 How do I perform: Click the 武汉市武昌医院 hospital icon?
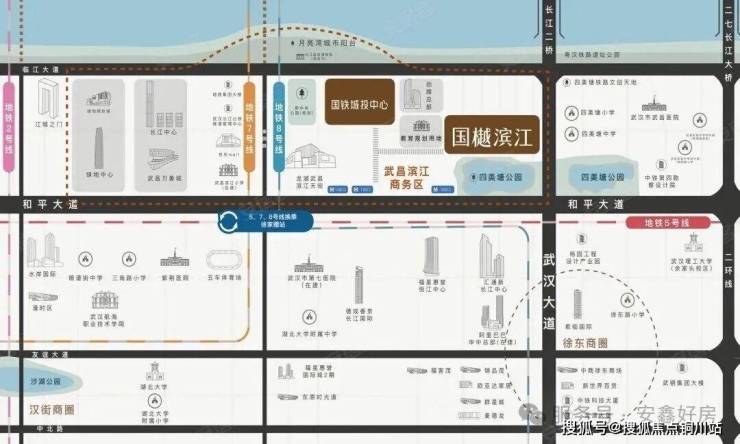654,105
